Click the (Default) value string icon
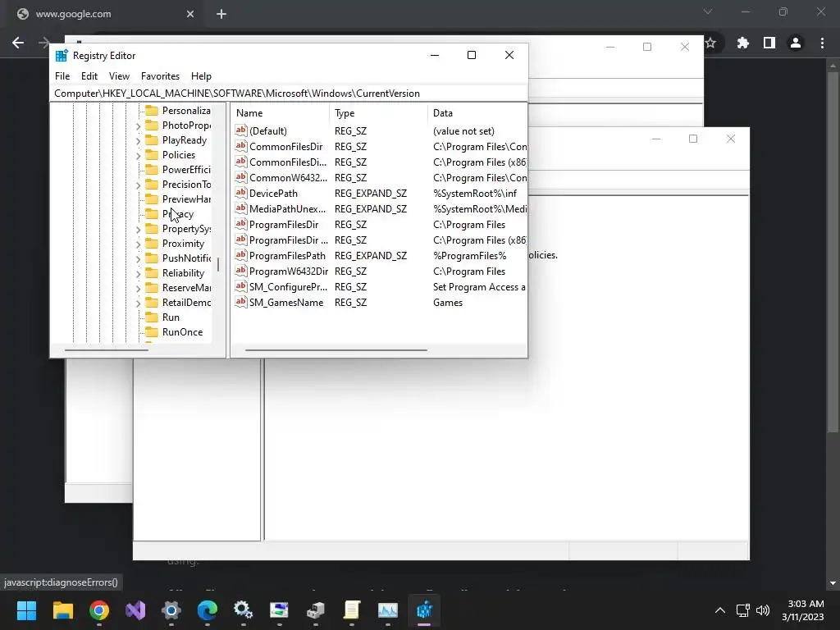The width and height of the screenshot is (840, 630). coord(241,130)
